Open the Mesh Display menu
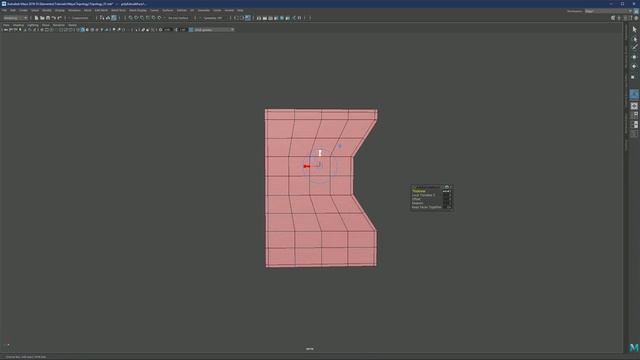 [x=138, y=10]
